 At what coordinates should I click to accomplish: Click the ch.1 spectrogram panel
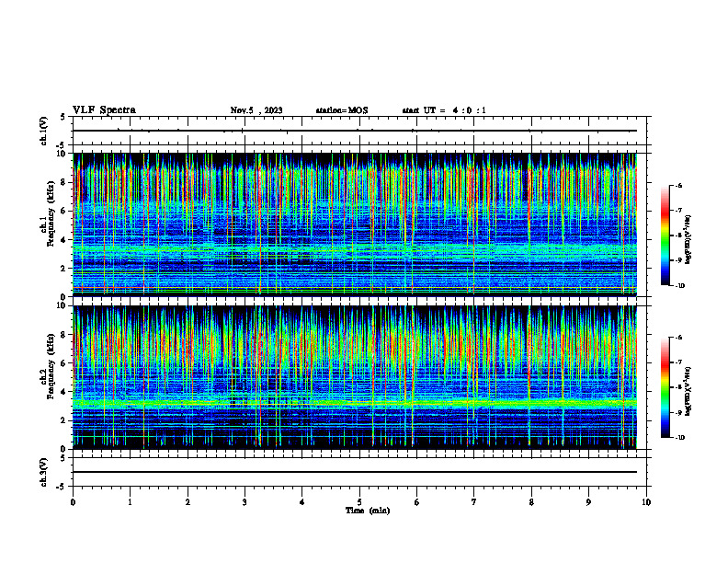coord(355,224)
